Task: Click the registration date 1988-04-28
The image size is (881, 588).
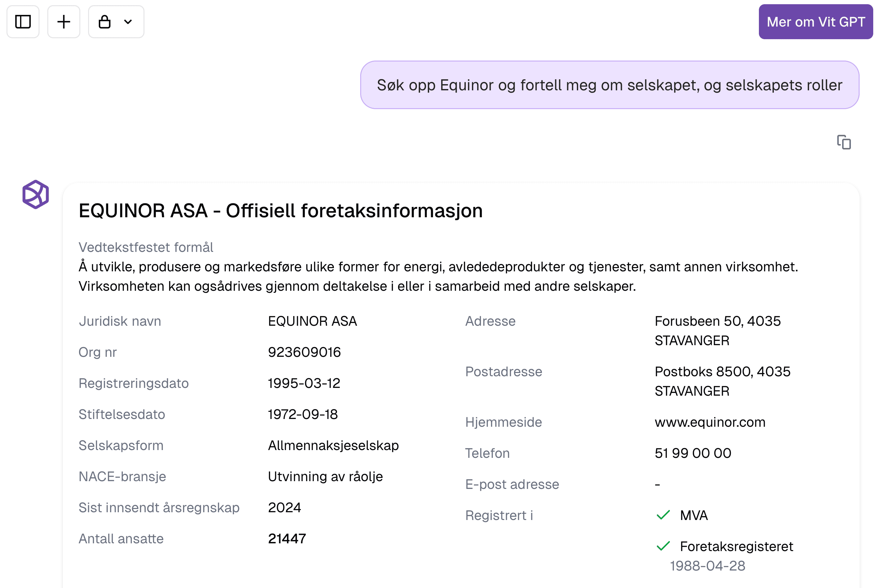Action: [708, 566]
